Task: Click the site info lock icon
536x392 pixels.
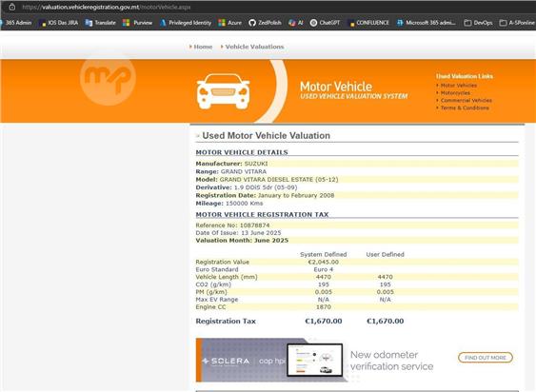Action: (12, 7)
